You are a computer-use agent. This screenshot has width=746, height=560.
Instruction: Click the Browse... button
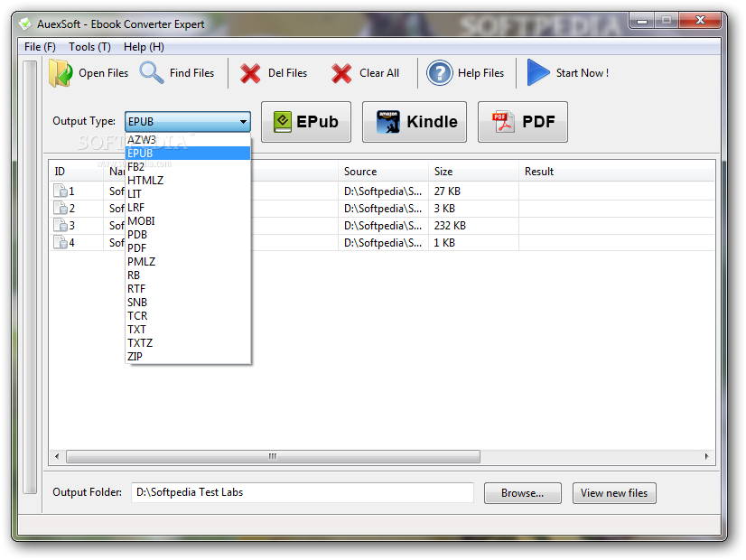coord(522,493)
